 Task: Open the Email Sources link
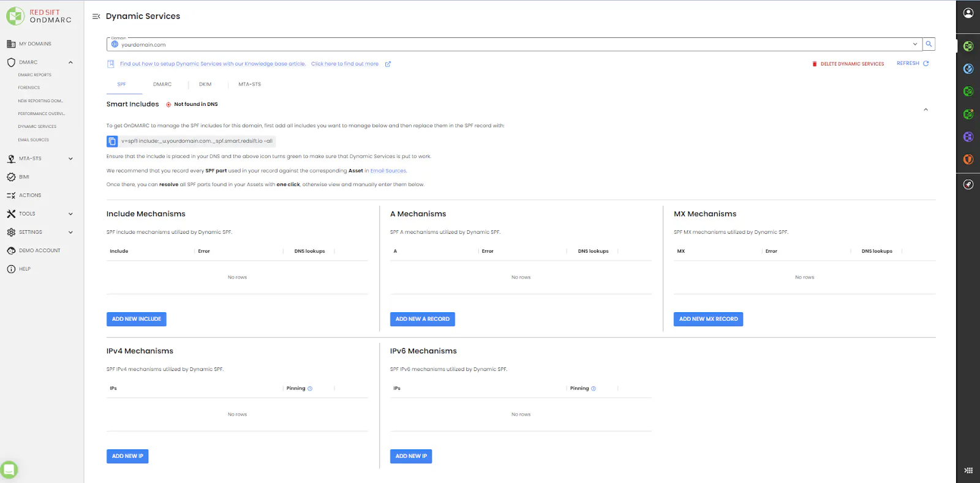[x=388, y=171]
